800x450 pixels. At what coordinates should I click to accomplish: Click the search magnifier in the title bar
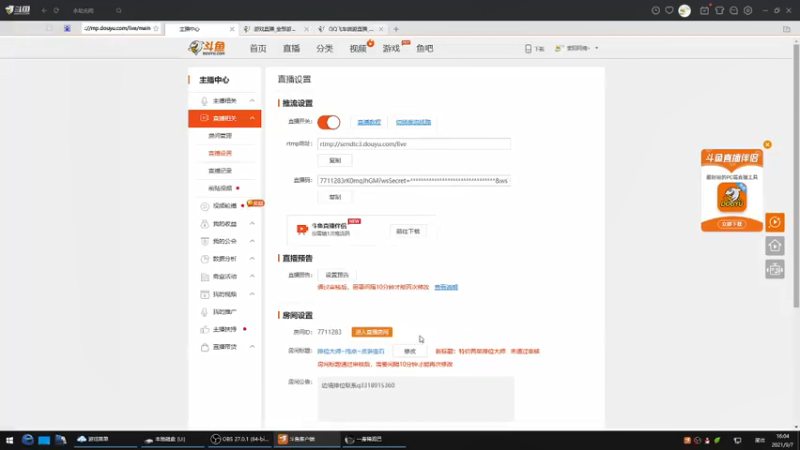point(119,10)
